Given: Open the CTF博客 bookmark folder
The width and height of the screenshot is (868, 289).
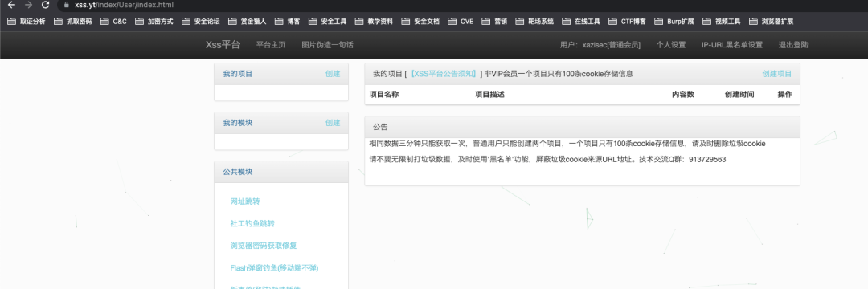Looking at the screenshot, I should [x=627, y=22].
